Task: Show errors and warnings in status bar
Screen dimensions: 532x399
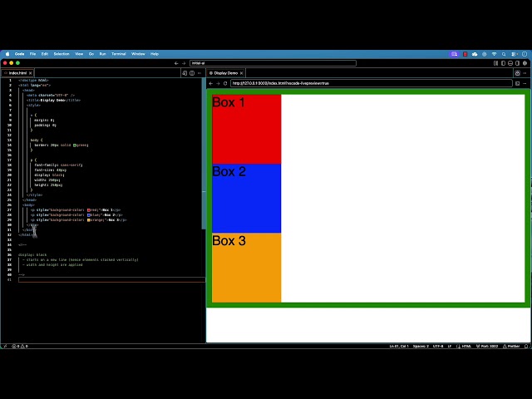Action: (20, 346)
